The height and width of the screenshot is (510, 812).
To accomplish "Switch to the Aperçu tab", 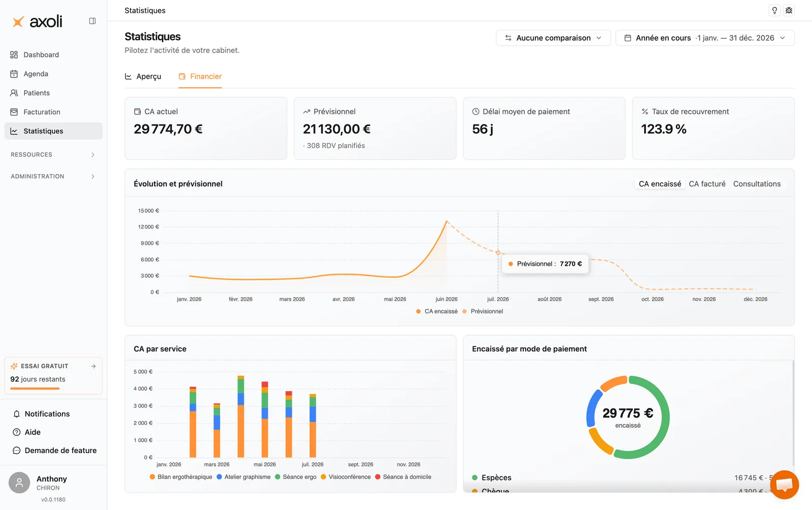I will click(143, 77).
